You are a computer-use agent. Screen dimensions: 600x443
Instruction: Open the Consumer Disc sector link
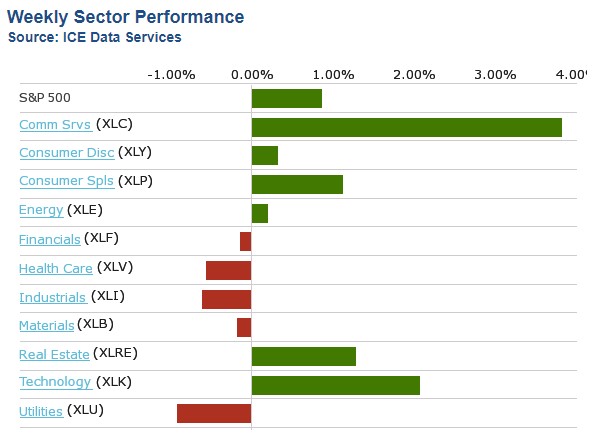[66, 153]
